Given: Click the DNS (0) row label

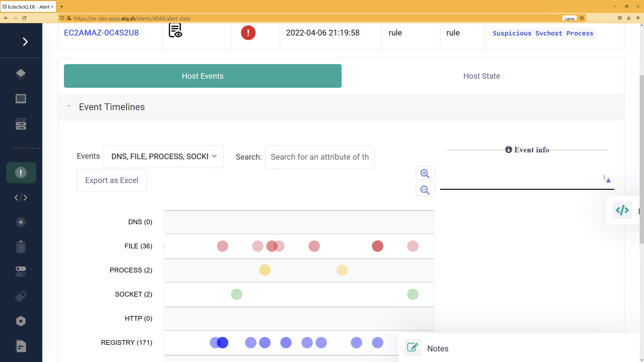Looking at the screenshot, I should [x=140, y=222].
